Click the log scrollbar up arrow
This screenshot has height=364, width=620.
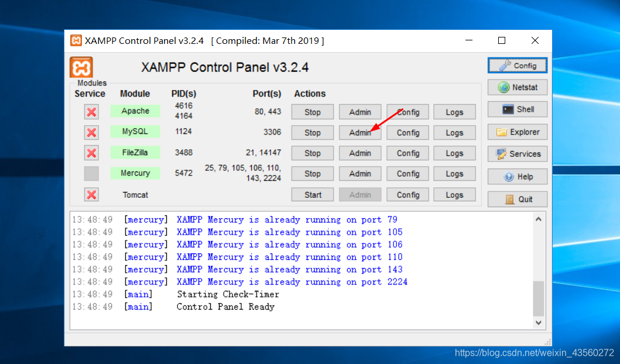[x=539, y=219]
